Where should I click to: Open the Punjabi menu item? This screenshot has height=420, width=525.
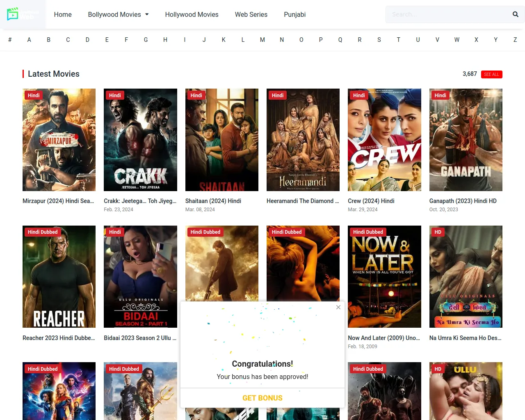pos(294,14)
